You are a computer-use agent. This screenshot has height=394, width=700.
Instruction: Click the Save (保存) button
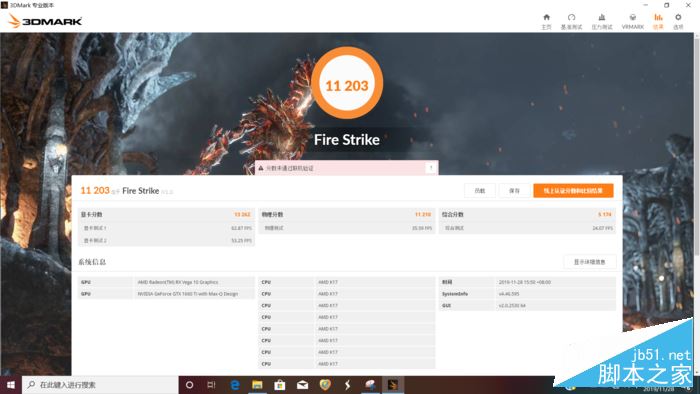coord(514,191)
